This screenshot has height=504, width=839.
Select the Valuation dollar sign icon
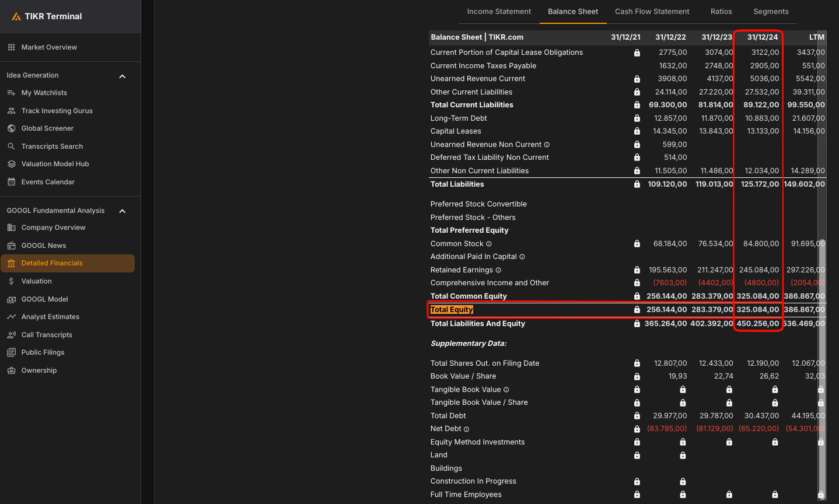(x=11, y=281)
